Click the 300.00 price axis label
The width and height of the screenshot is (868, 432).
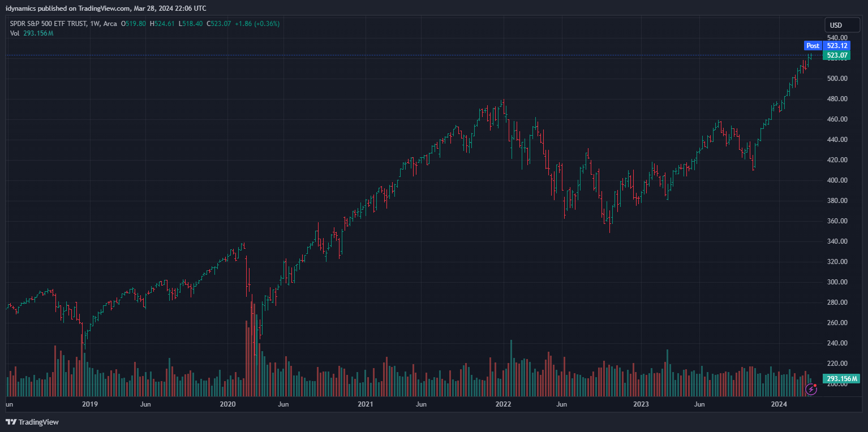click(x=837, y=282)
